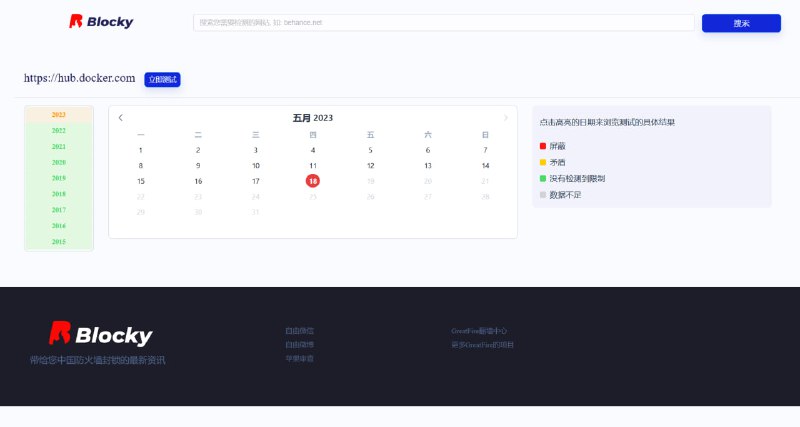Click the Blocky logo in the header
This screenshot has height=427, width=800.
pos(101,21)
